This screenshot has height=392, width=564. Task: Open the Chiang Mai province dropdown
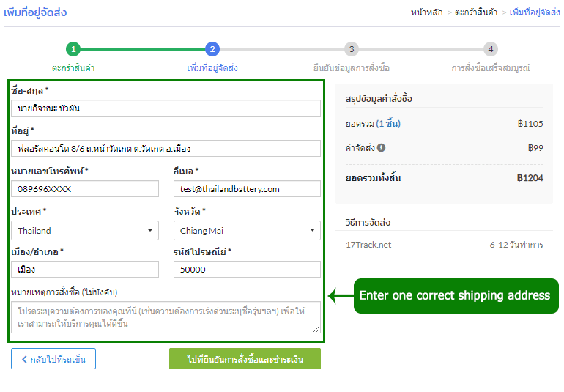point(247,230)
